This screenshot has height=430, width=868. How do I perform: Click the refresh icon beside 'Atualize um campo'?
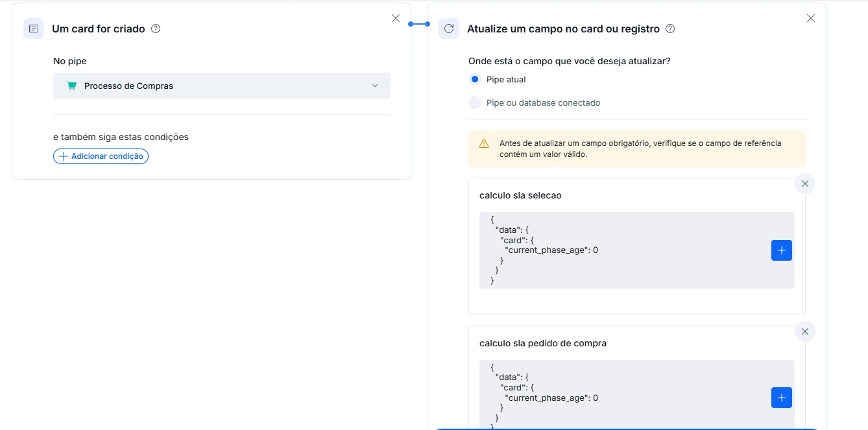click(x=449, y=29)
